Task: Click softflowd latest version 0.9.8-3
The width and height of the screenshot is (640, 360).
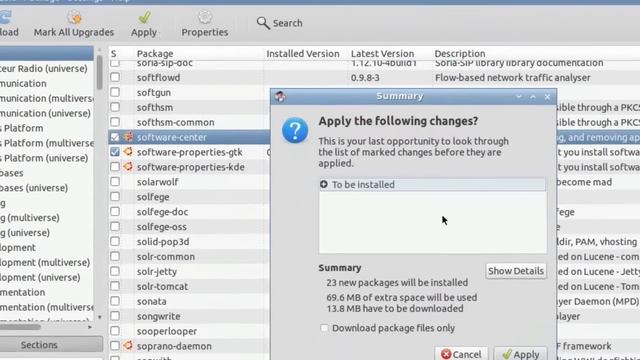Action: [x=365, y=78]
